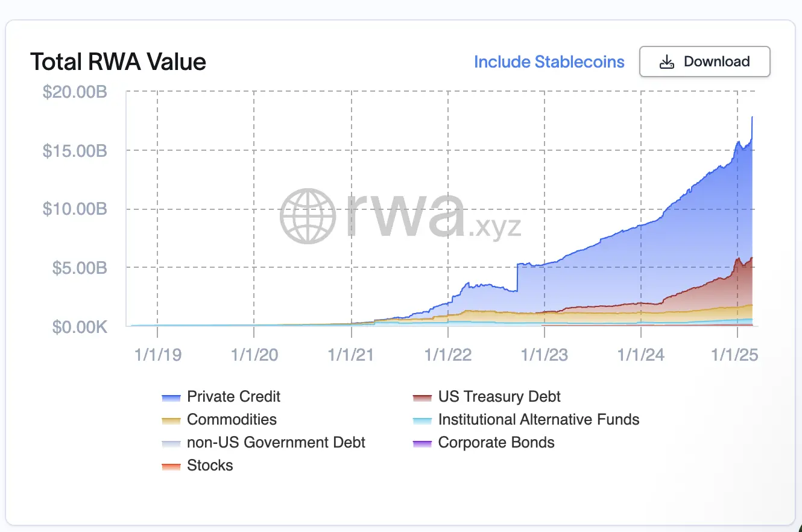Click the blue Private Credit legend swatch
Image resolution: width=802 pixels, height=532 pixels.
click(171, 397)
